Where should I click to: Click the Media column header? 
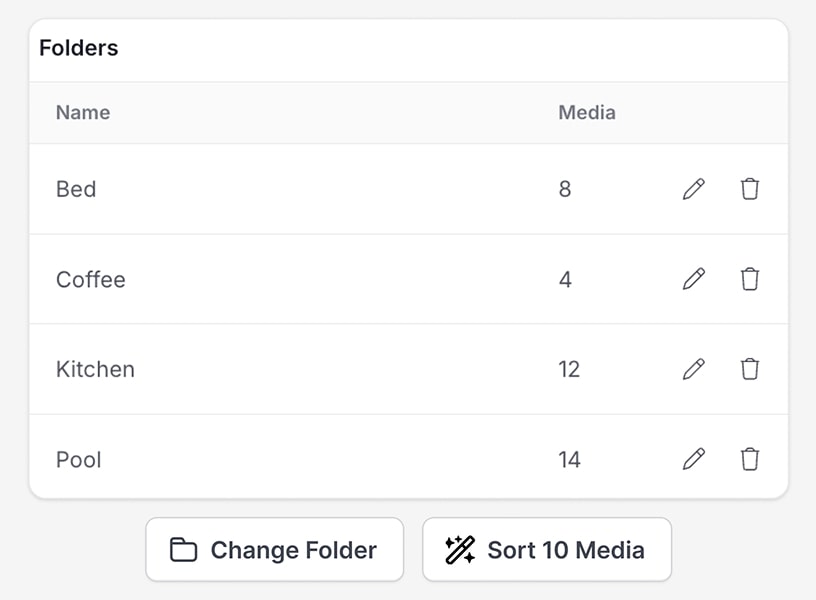coord(587,112)
